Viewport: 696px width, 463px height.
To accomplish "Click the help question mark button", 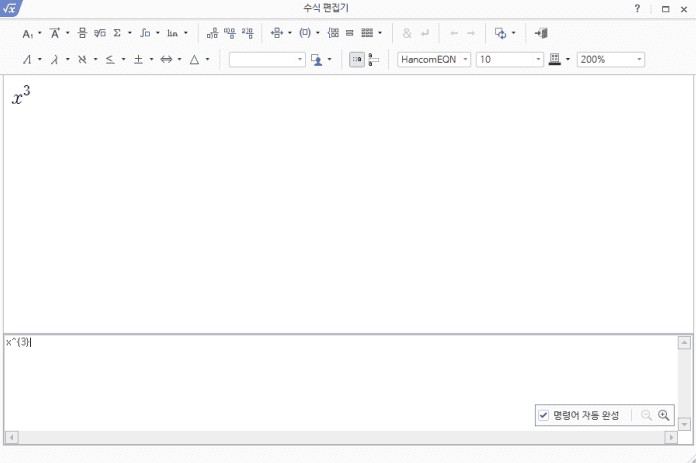I will tap(637, 8).
